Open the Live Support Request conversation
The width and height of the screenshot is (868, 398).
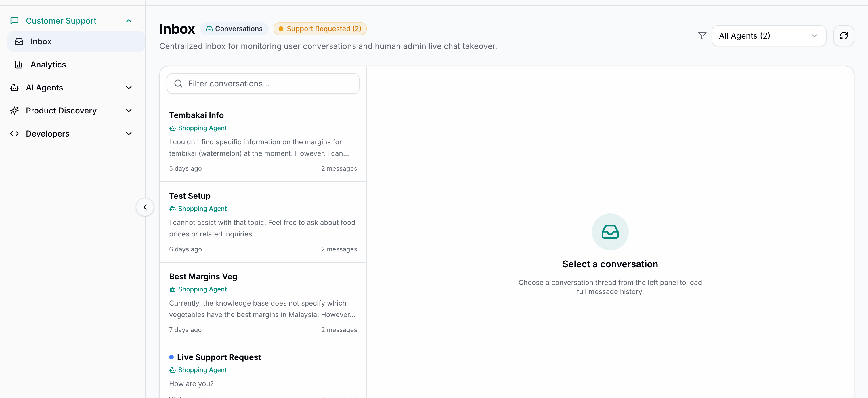coord(263,371)
